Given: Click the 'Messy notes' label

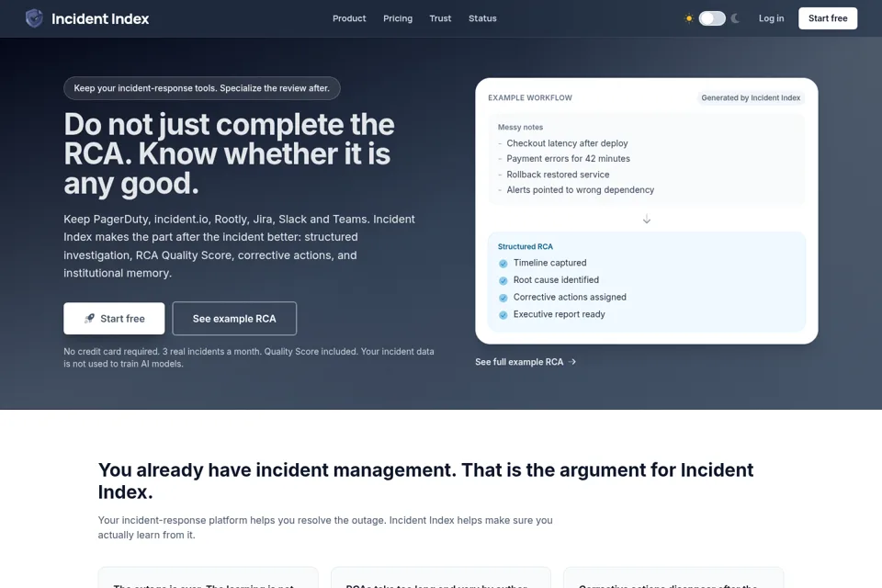Looking at the screenshot, I should point(520,127).
